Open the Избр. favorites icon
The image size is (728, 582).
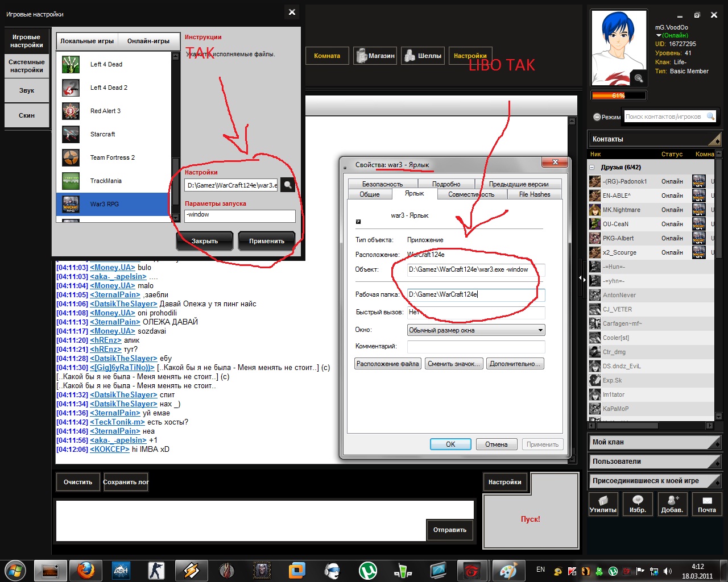[x=638, y=504]
